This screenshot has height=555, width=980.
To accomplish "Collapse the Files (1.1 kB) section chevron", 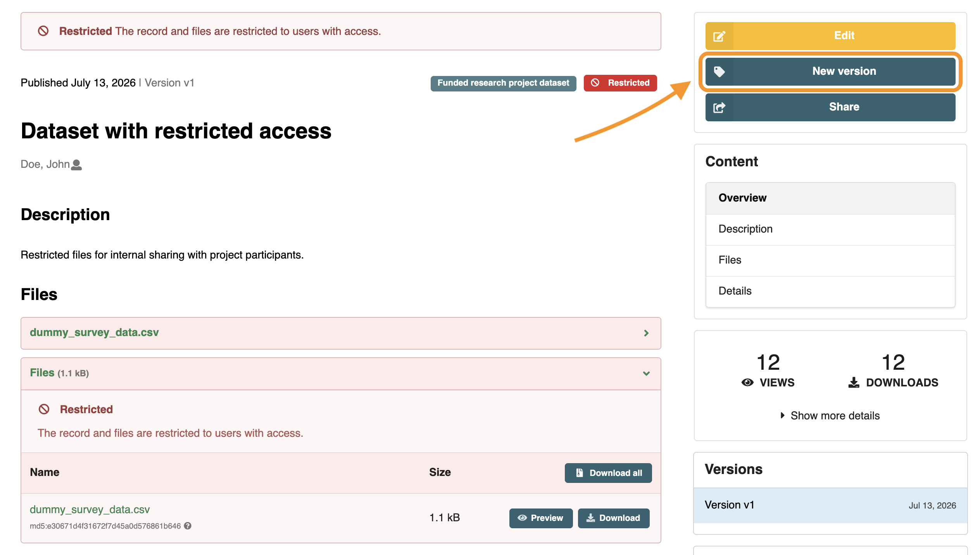I will [x=646, y=374].
